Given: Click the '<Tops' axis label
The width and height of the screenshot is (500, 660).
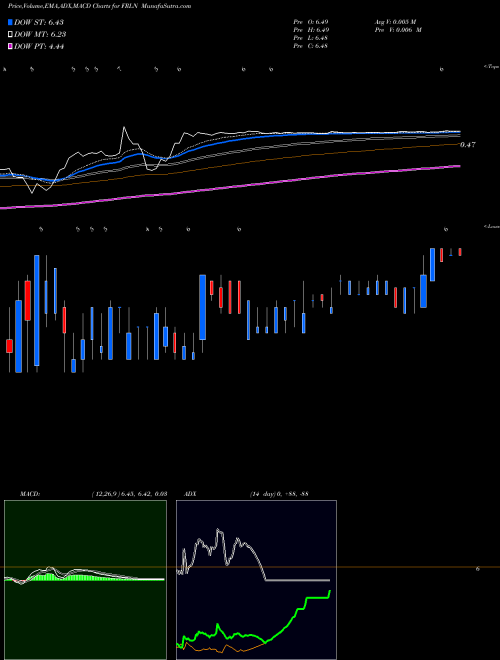Looking at the screenshot, I should click(x=492, y=67).
